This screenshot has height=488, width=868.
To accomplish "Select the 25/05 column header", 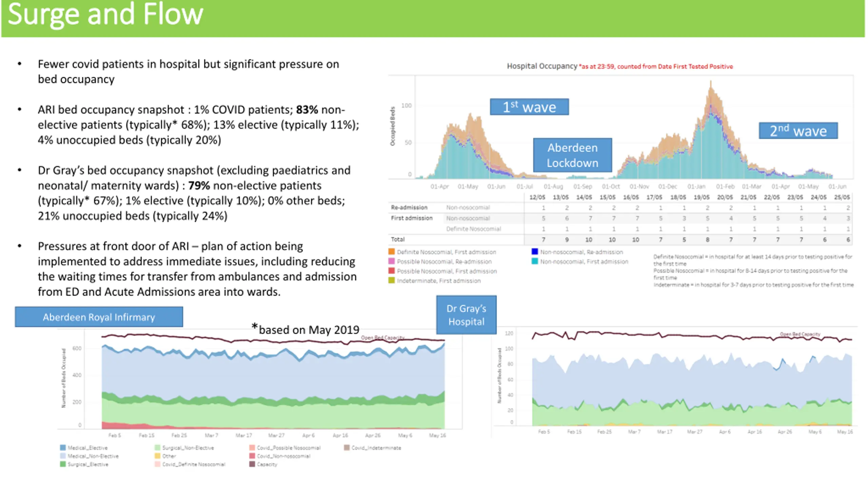I will [x=842, y=197].
